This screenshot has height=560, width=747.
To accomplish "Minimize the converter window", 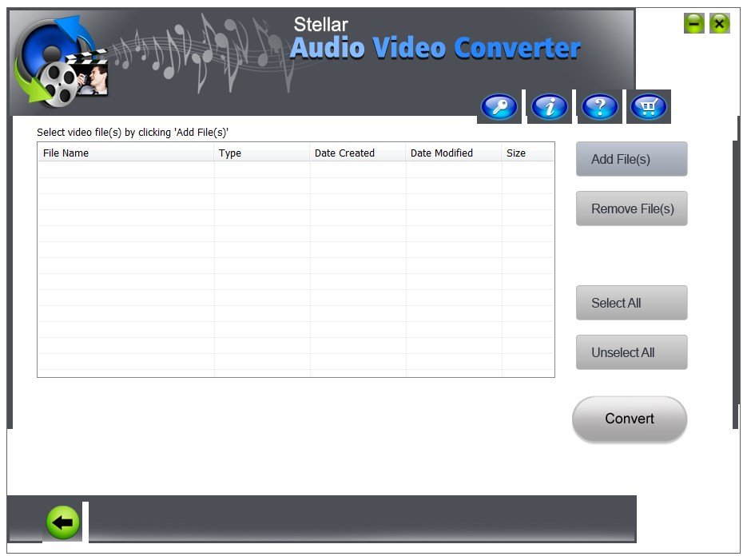I will point(694,23).
